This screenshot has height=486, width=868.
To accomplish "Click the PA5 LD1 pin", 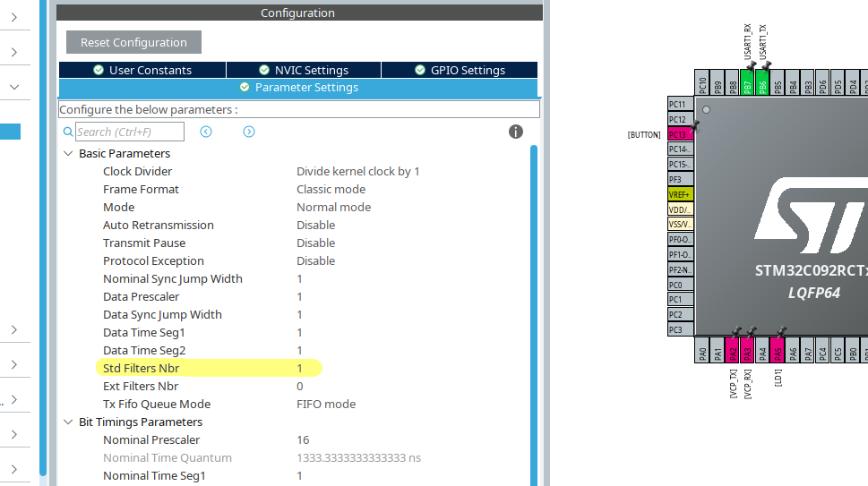I will [x=778, y=351].
